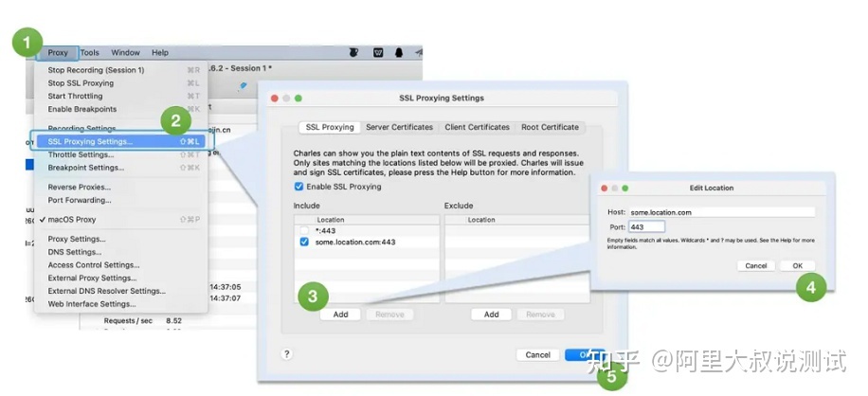Choose Stop SSL Proxying menu entry
Image resolution: width=868 pixels, height=396 pixels.
pos(120,83)
